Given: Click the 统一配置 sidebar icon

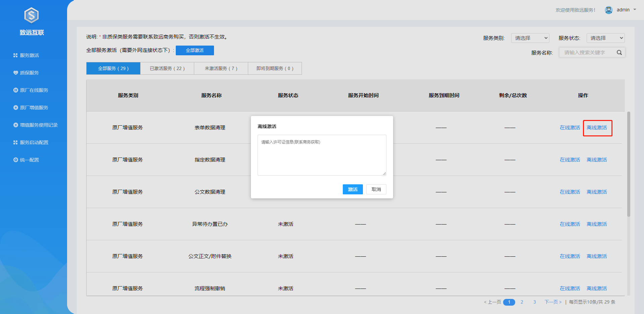Looking at the screenshot, I should click(x=15, y=160).
